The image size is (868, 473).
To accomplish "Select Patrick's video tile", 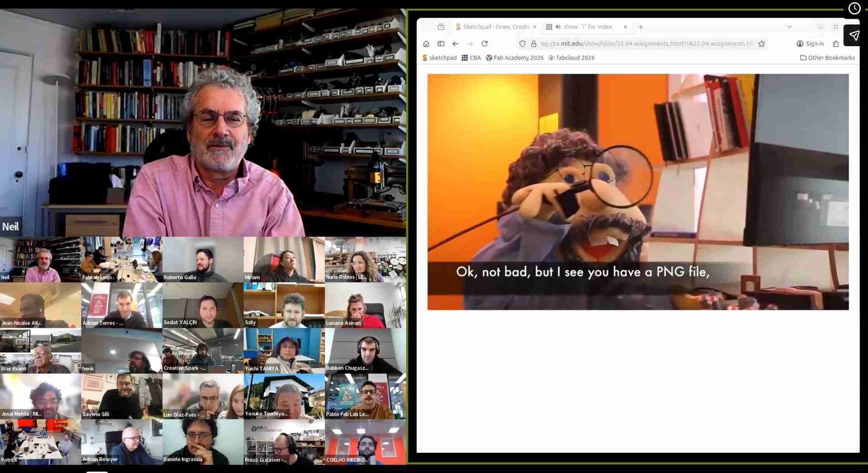I will tap(40, 442).
